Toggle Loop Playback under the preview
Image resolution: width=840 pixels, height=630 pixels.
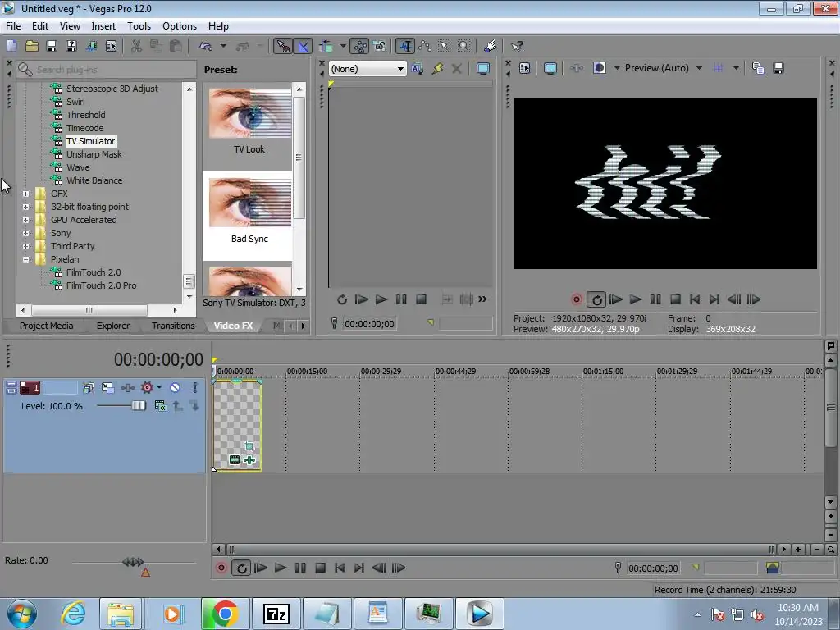596,299
